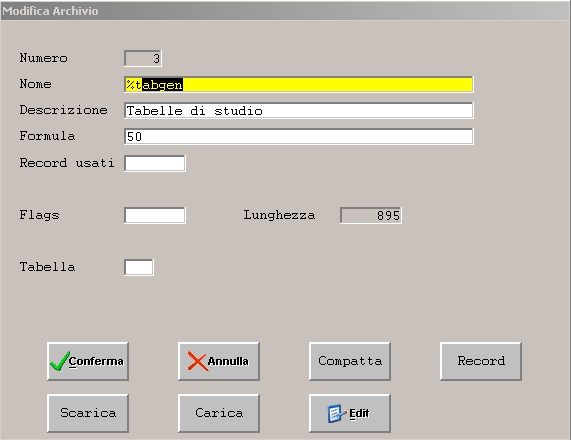Click the Numero field showing 3

point(143,58)
